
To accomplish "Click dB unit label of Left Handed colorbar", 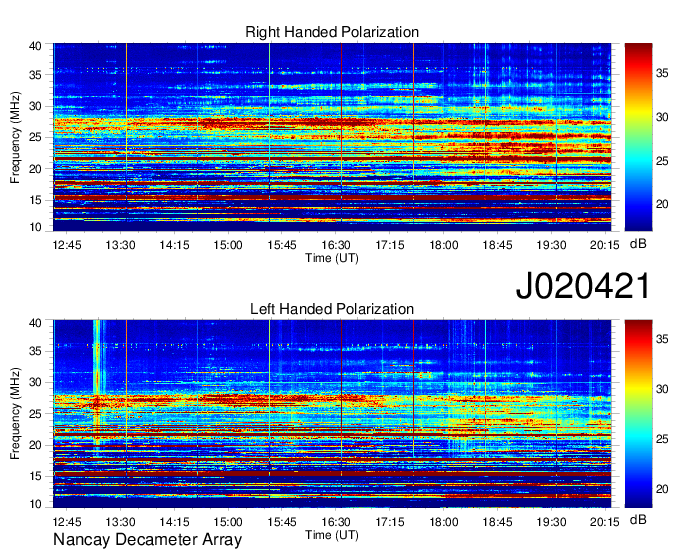I will click(x=638, y=520).
